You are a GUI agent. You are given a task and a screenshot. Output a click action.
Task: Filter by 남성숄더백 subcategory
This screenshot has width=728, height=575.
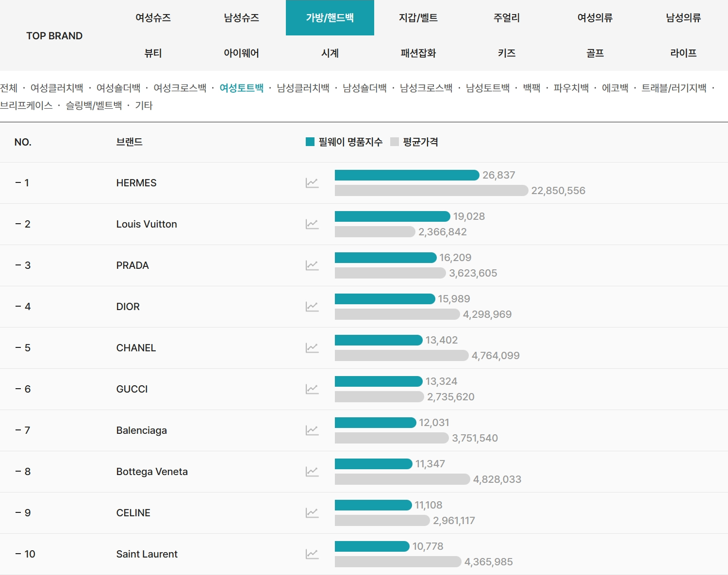click(365, 88)
